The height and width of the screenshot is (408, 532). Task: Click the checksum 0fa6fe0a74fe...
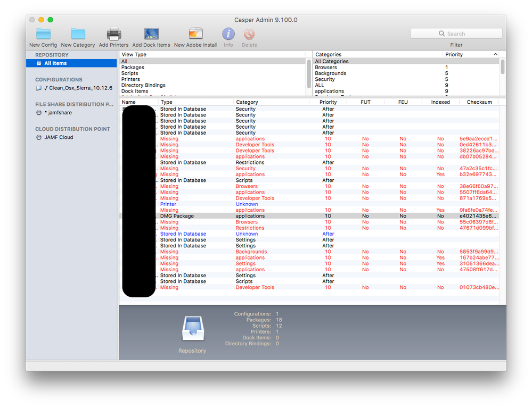(478, 210)
